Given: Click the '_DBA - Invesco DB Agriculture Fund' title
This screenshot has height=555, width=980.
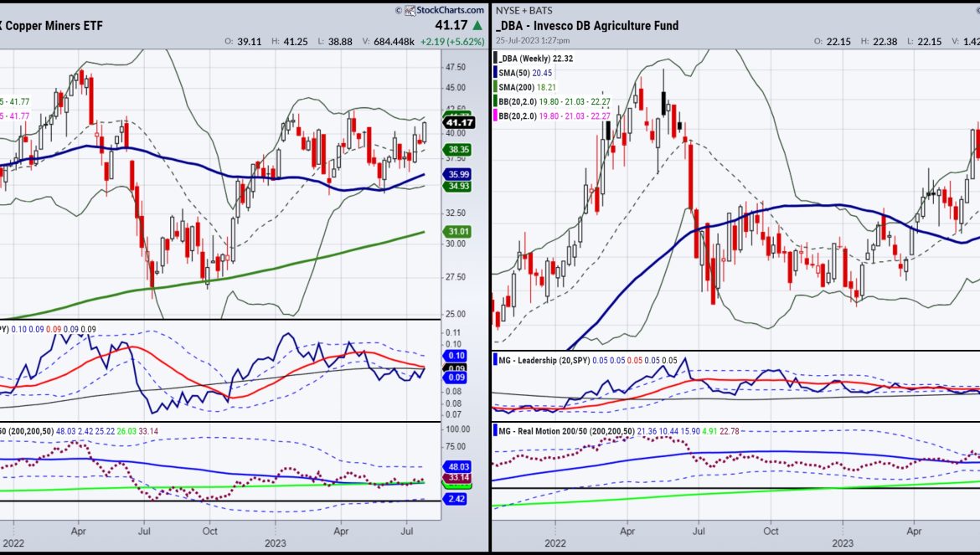Looking at the screenshot, I should point(587,26).
